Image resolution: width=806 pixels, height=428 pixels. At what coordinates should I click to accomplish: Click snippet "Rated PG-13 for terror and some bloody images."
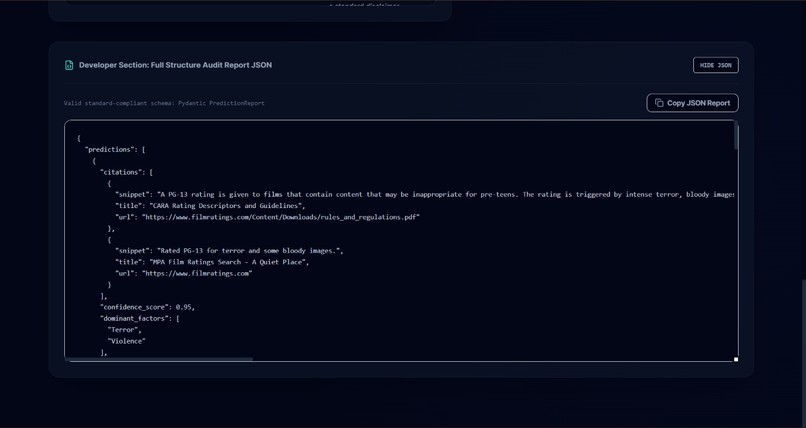tap(229, 251)
